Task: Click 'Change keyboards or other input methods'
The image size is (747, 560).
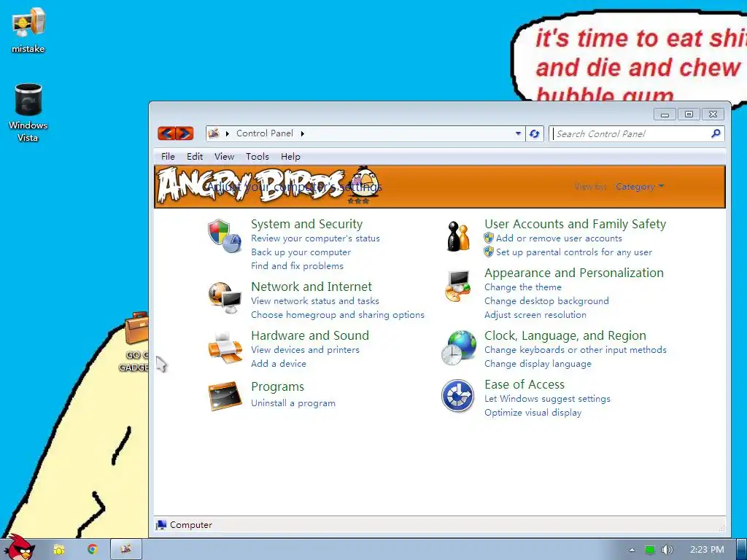Action: coord(576,349)
